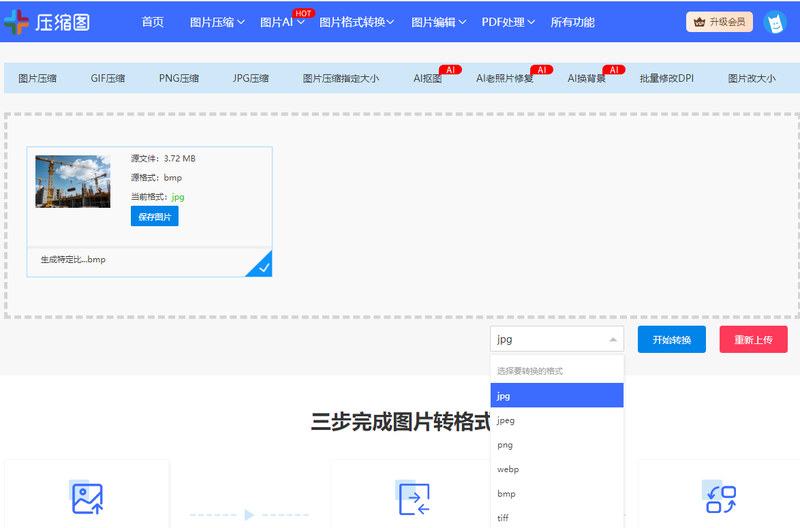
Task: Open the AI抠图 tab
Action: tap(427, 78)
